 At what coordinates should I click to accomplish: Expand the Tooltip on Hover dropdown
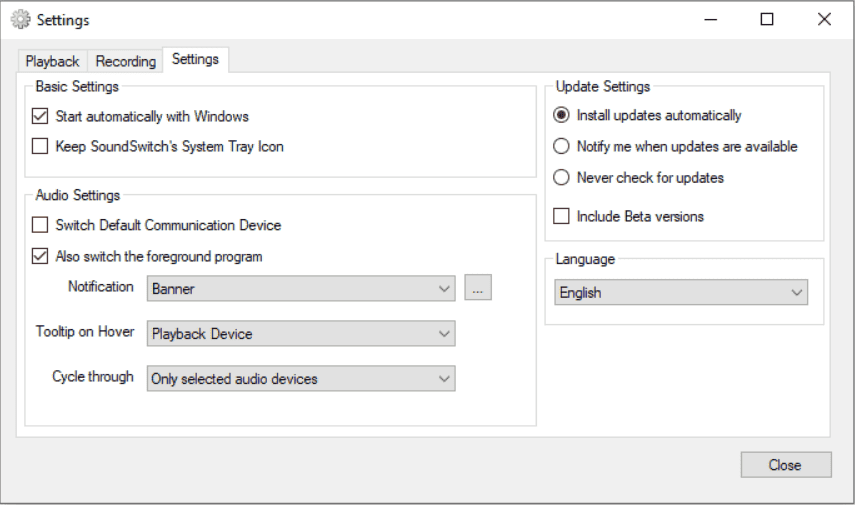[301, 334]
